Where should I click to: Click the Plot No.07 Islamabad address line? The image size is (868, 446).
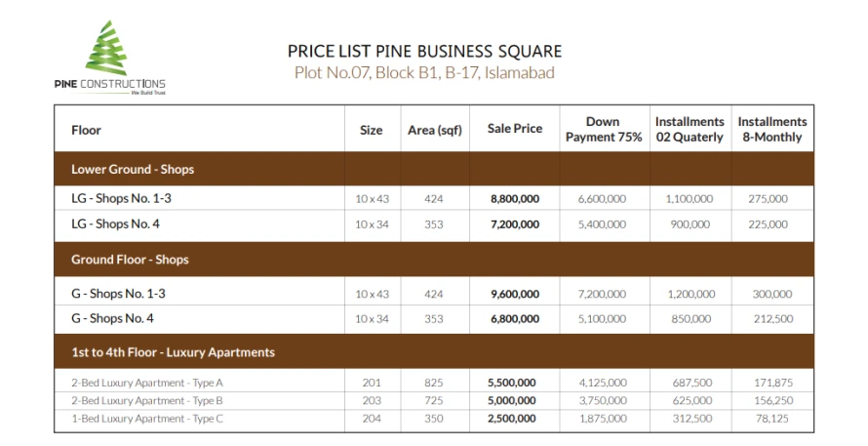pyautogui.click(x=424, y=73)
